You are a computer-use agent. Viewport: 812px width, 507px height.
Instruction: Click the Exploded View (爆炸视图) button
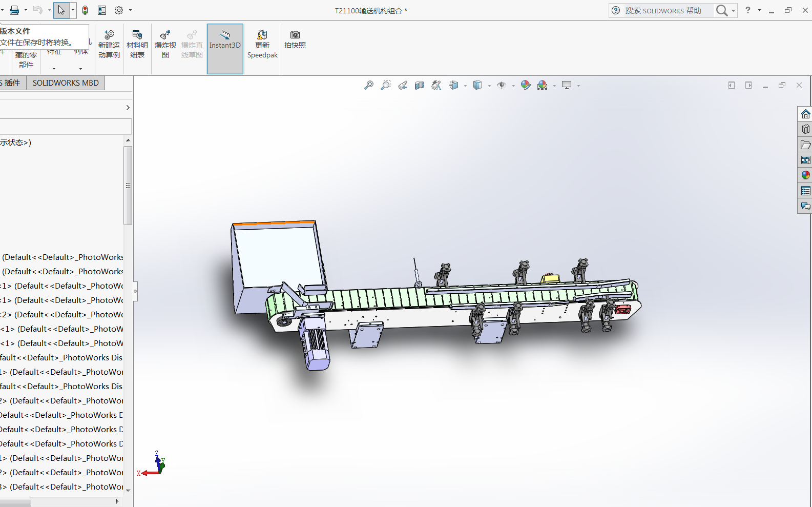coord(165,45)
